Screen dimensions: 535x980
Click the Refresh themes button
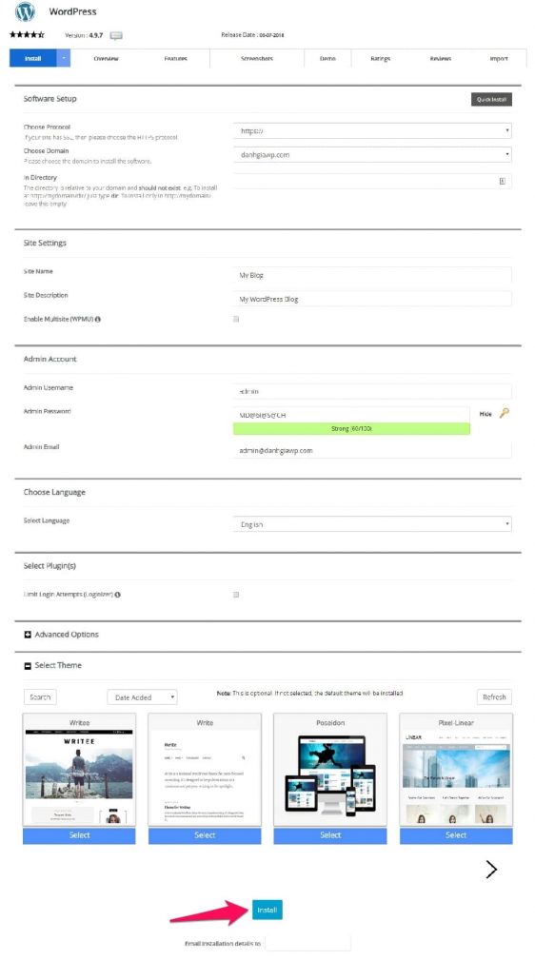point(494,696)
